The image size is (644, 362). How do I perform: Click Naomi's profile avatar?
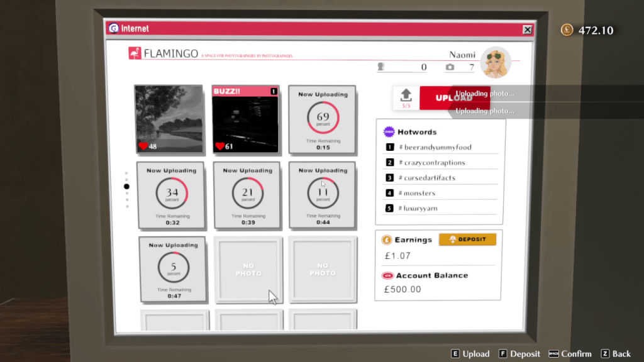[x=495, y=62]
